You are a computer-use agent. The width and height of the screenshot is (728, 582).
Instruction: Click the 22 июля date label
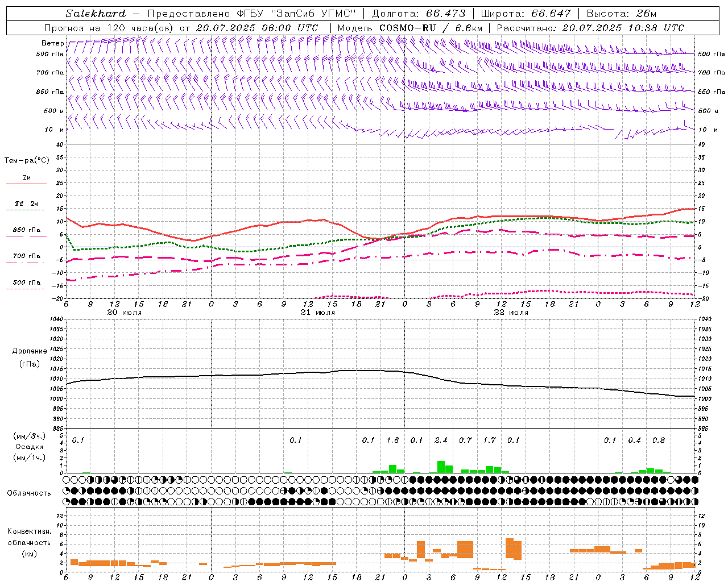point(511,313)
